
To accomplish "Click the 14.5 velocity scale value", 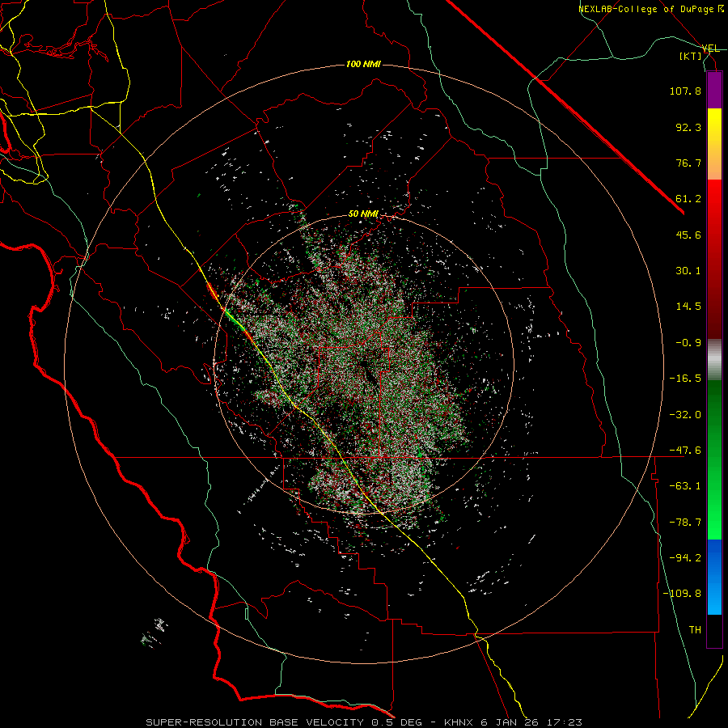I will 688,307.
